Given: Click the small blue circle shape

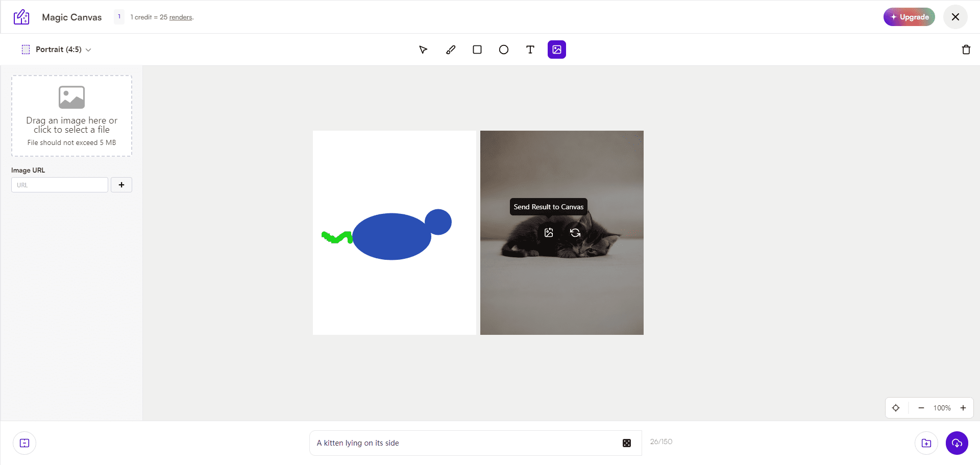Looking at the screenshot, I should 439,221.
